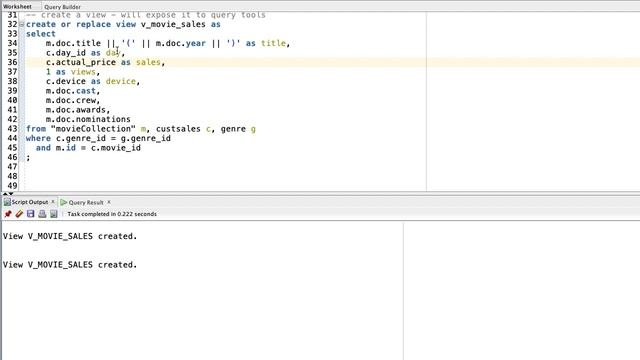Screen dimensions: 640x360
Task: Click the comment text on line 31
Action: pyautogui.click(x=146, y=15)
